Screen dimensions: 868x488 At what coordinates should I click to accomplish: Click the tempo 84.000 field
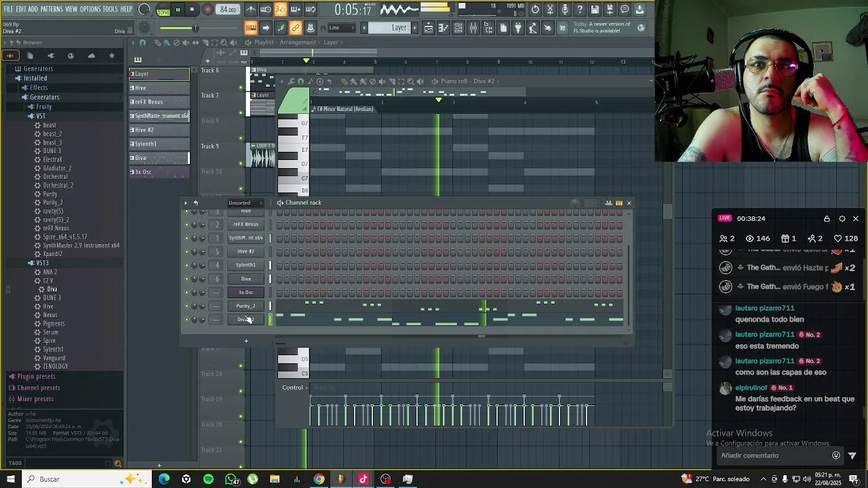(228, 9)
